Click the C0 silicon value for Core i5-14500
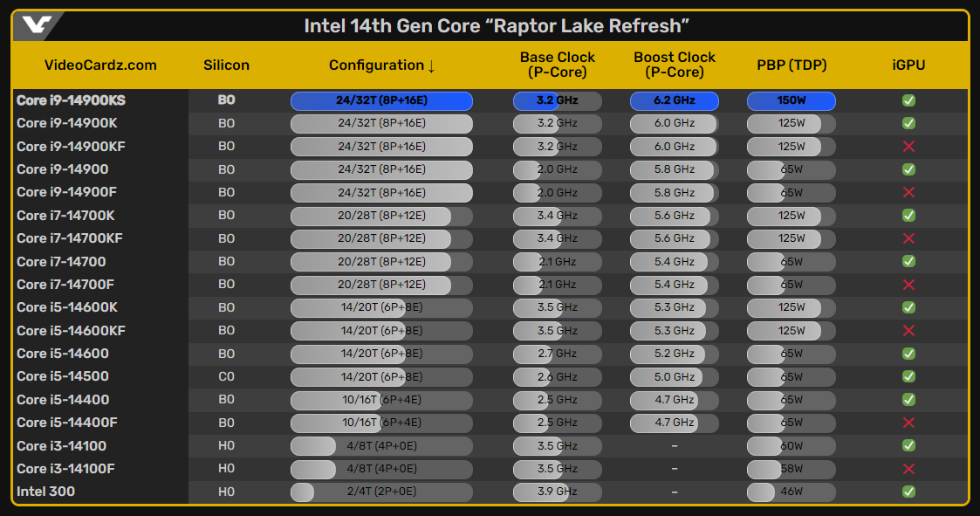The width and height of the screenshot is (980, 516). (x=226, y=376)
